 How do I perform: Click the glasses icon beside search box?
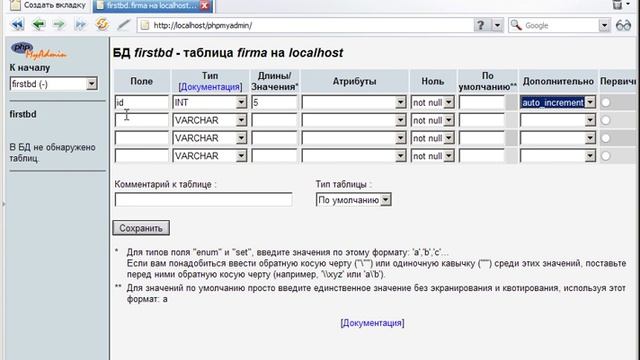623,25
